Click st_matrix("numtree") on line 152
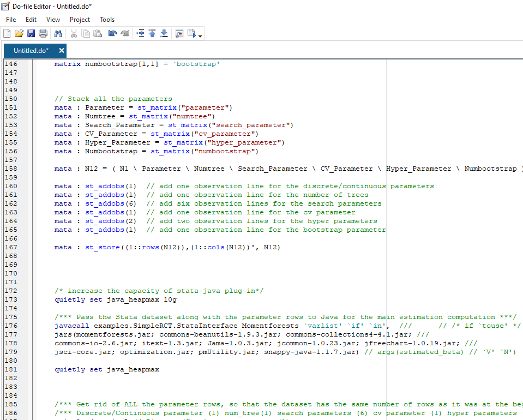The image size is (523, 420). pos(172,116)
